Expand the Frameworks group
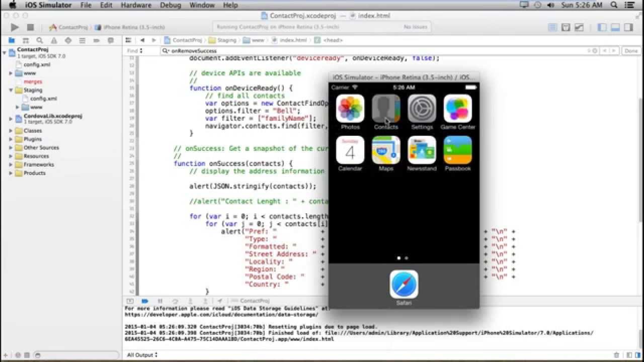 pyautogui.click(x=11, y=164)
